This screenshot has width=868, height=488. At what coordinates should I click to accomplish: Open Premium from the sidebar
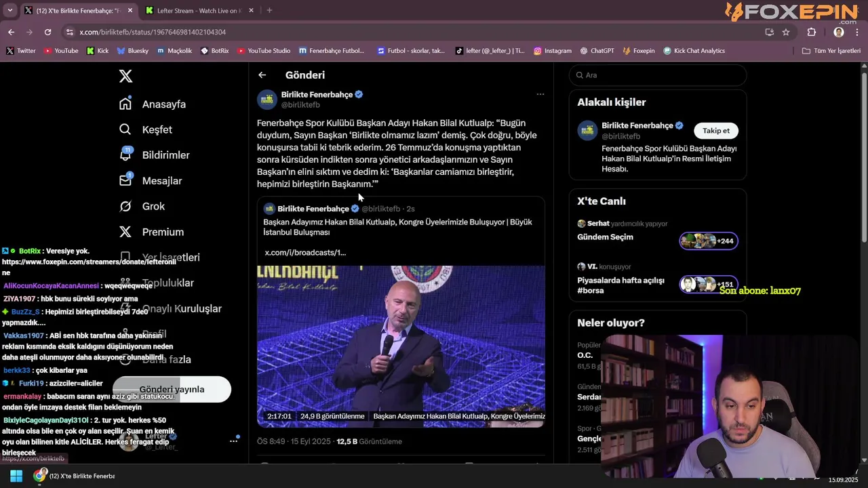(x=151, y=232)
